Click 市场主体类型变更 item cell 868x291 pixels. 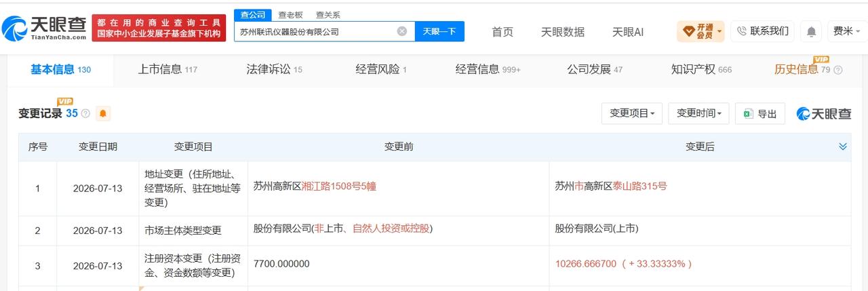click(x=183, y=231)
